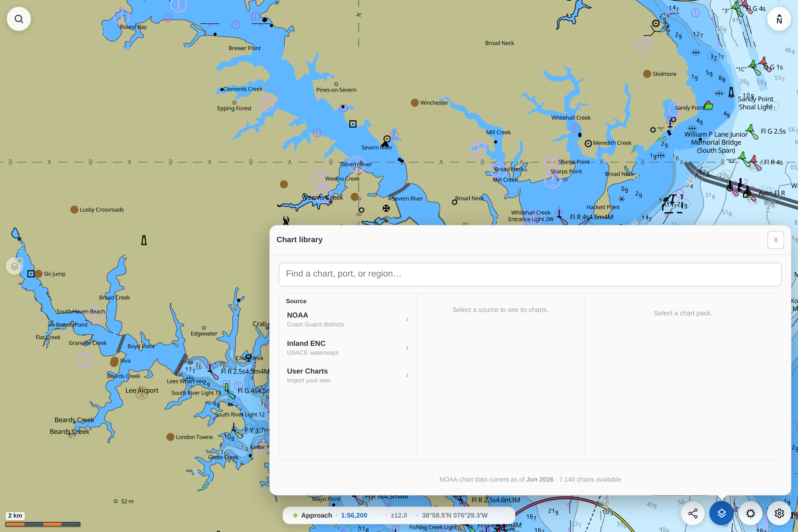798x532 pixels.
Task: Expand the User Charts import source
Action: [x=348, y=376]
